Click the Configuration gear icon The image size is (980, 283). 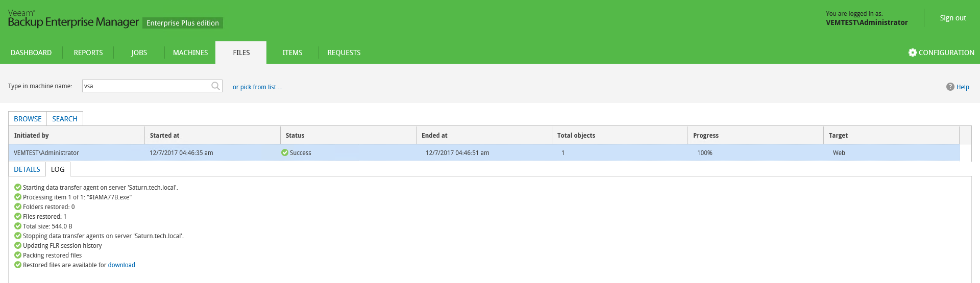(913, 53)
